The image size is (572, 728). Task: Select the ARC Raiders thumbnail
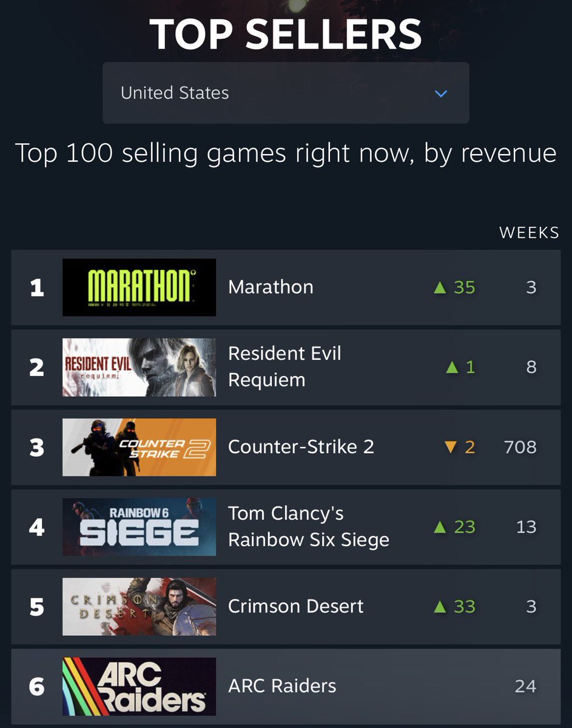pos(138,686)
